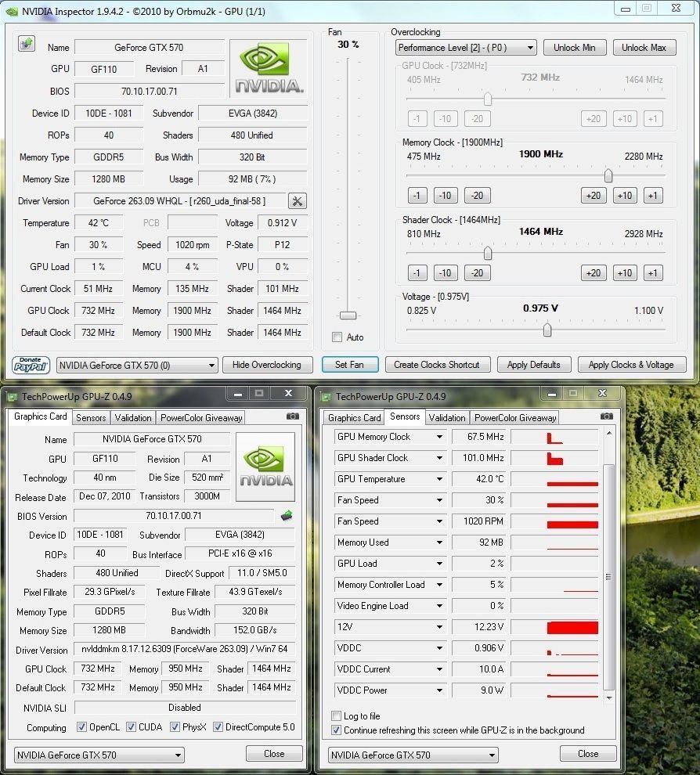Viewport: 700px width, 775px height.
Task: Click the Memory Clock slider handle
Action: coord(608,175)
